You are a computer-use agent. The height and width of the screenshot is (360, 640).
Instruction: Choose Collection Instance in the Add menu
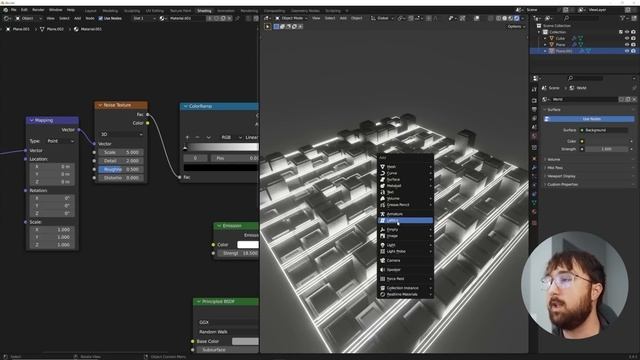pyautogui.click(x=405, y=288)
